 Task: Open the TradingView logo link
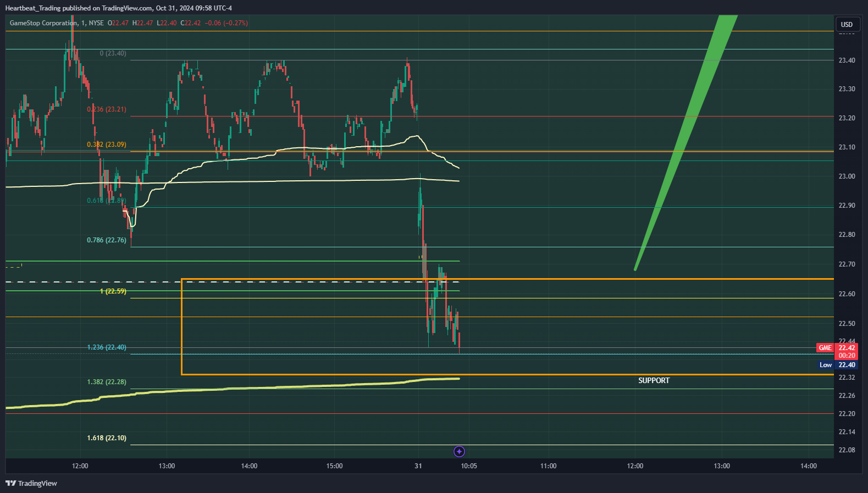[x=31, y=483]
